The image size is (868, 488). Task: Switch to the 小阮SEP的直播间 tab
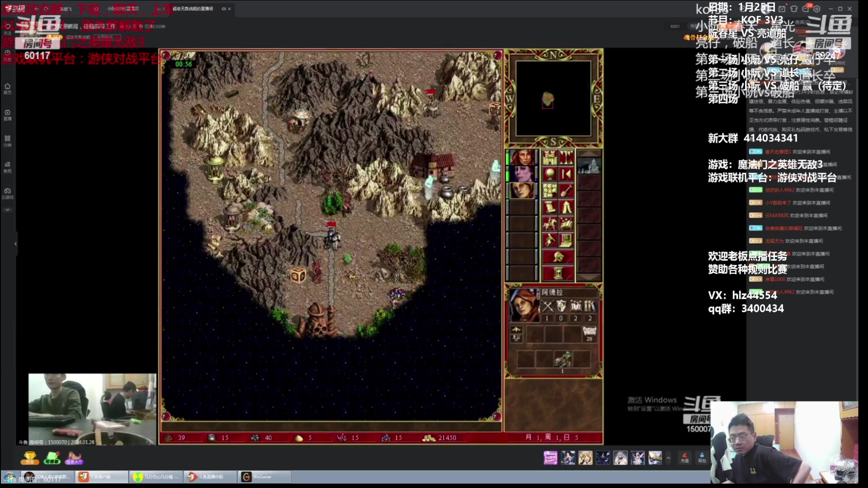click(123, 9)
